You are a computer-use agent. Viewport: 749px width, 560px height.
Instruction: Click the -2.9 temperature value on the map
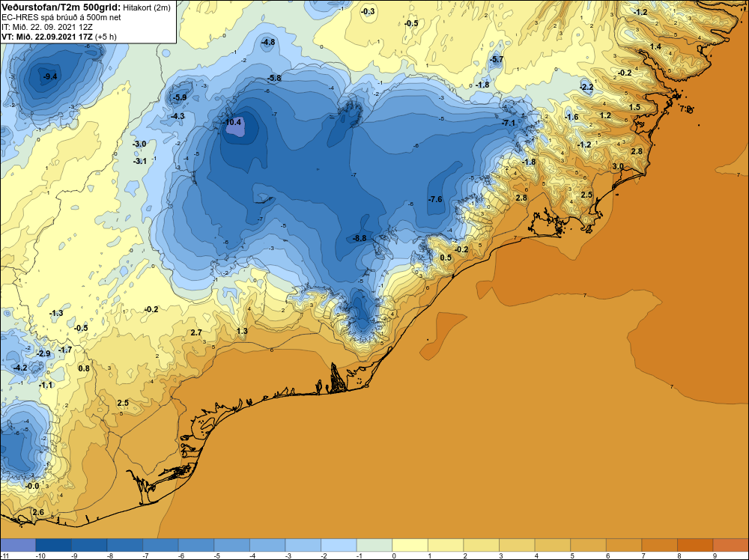tap(43, 354)
